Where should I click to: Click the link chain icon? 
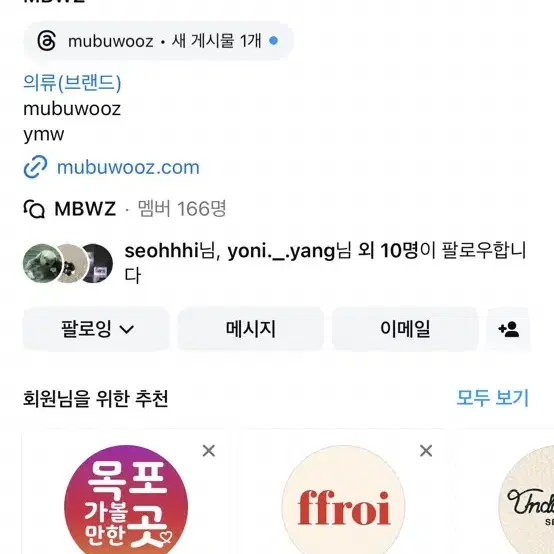click(x=35, y=166)
